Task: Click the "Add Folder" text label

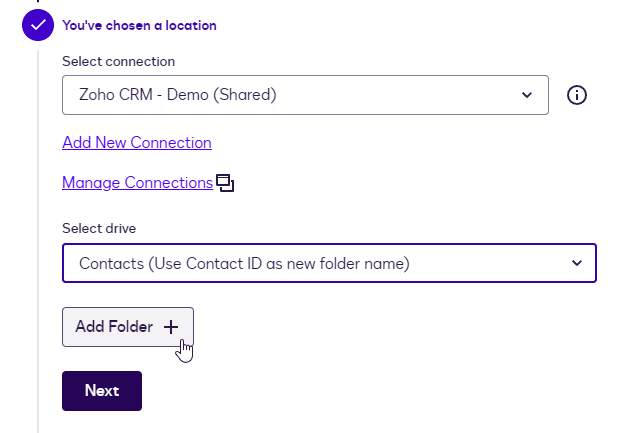Action: click(114, 327)
